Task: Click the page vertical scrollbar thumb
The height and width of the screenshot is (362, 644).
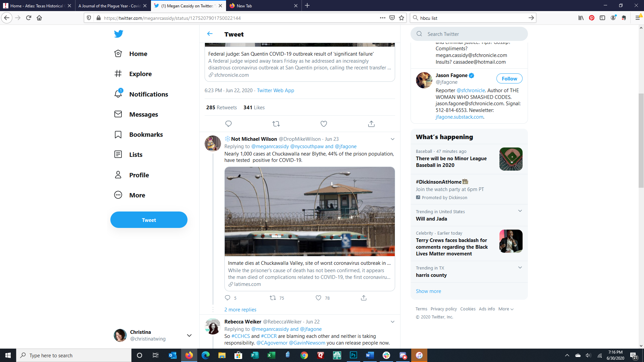Action: tap(641, 141)
